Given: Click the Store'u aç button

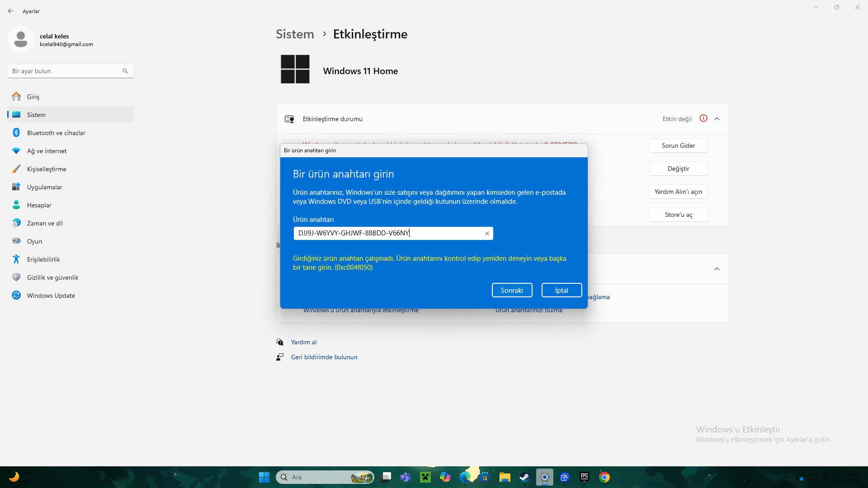Looking at the screenshot, I should [679, 215].
